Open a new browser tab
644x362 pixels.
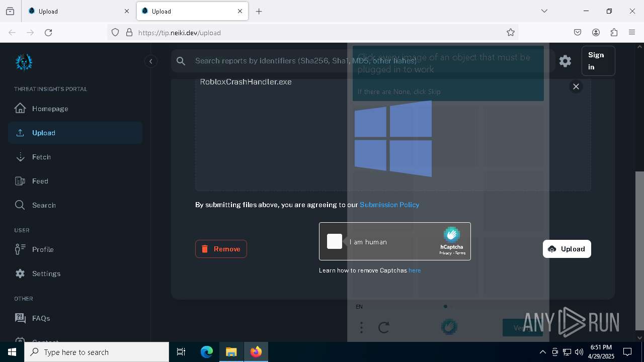pyautogui.click(x=259, y=11)
